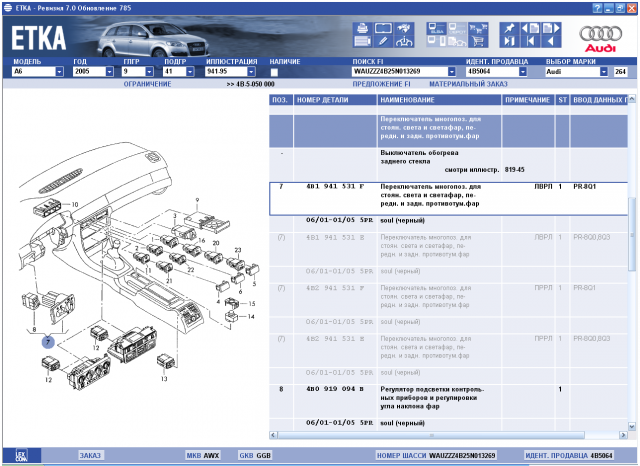Click the help question-mark title bar button

[597, 8]
